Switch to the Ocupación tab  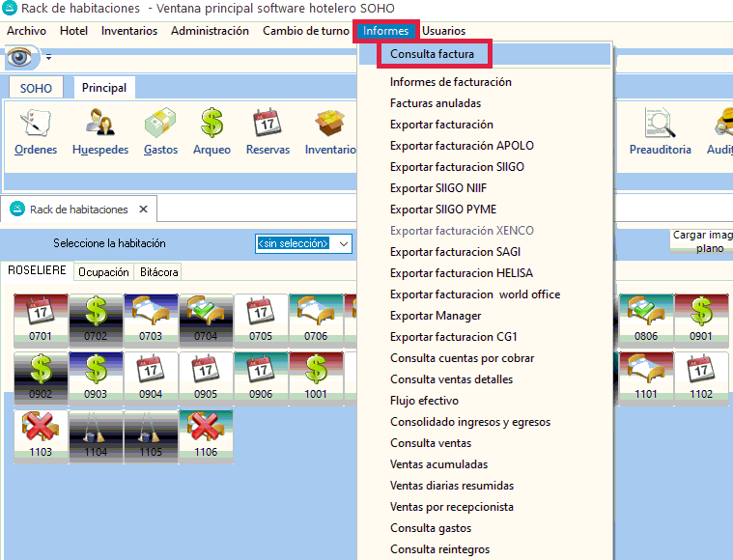tap(103, 272)
